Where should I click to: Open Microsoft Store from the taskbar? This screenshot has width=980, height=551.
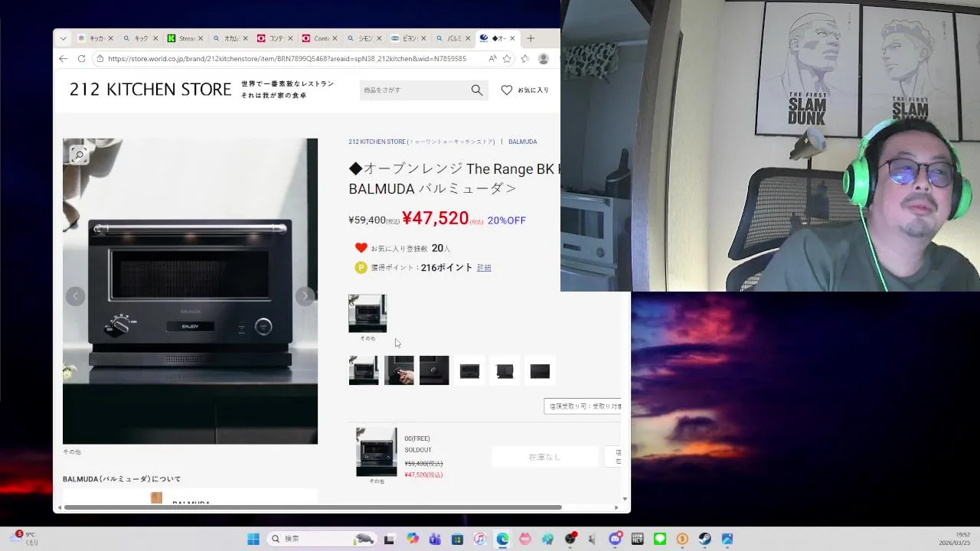(x=457, y=539)
